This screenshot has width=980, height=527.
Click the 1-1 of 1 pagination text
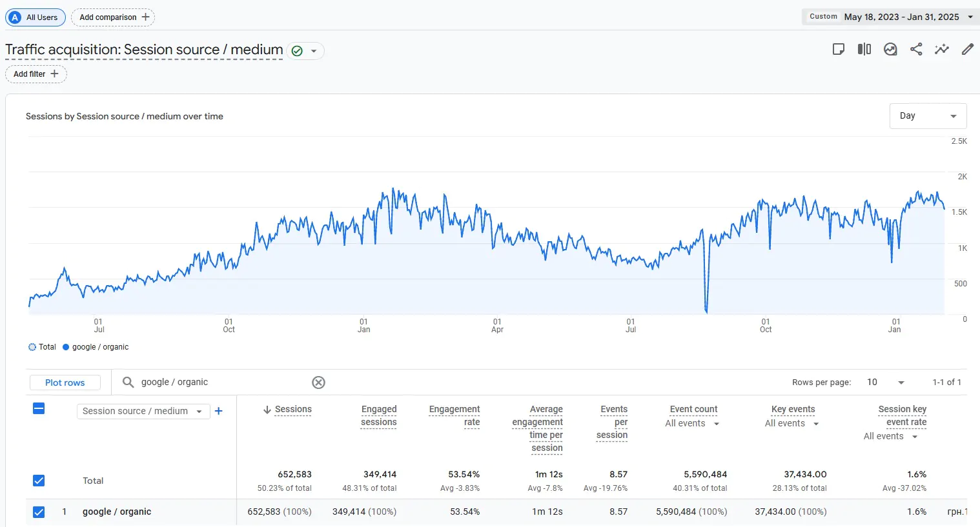coord(947,383)
